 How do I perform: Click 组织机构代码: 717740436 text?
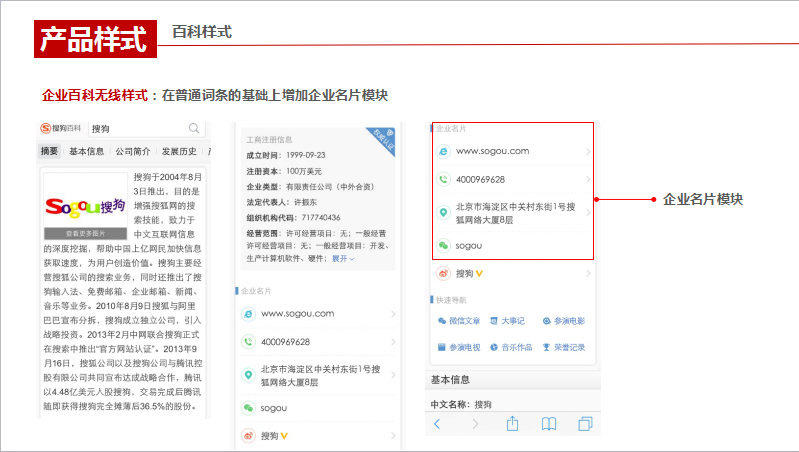coord(294,218)
